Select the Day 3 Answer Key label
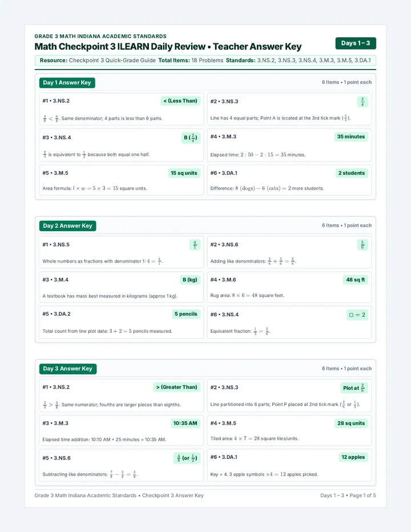Image resolution: width=411 pixels, height=532 pixels. coord(68,369)
